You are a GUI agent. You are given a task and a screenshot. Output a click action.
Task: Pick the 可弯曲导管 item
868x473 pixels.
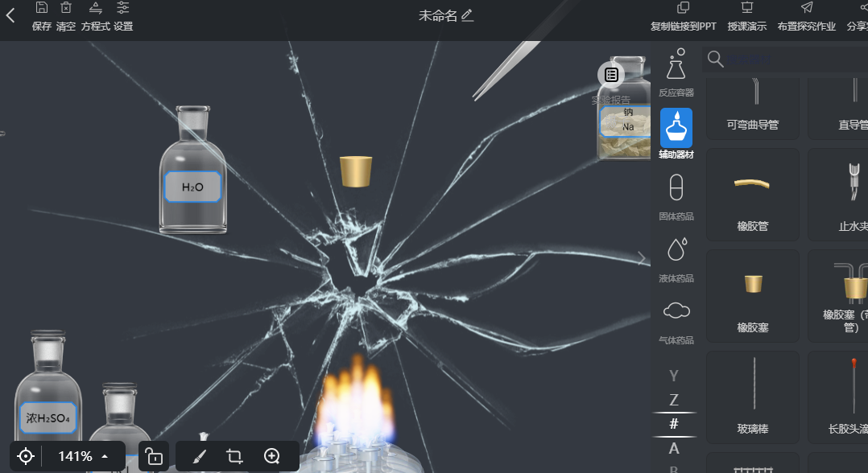tap(753, 108)
